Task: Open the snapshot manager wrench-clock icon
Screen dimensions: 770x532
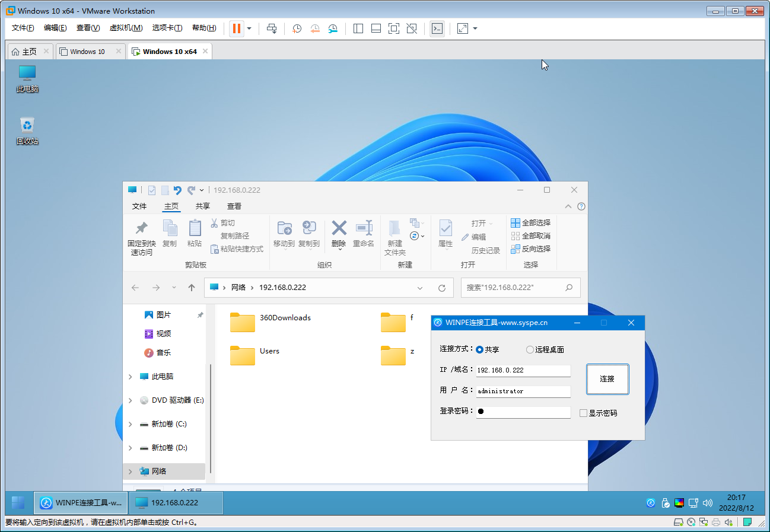Action: 333,28
